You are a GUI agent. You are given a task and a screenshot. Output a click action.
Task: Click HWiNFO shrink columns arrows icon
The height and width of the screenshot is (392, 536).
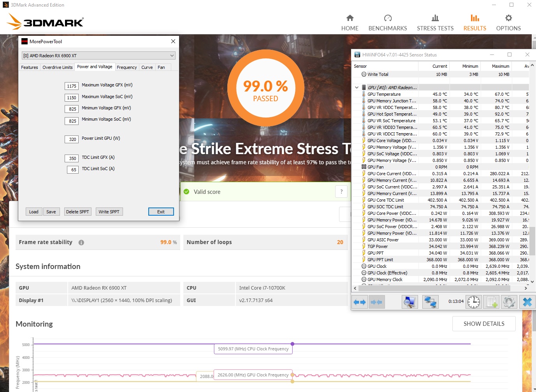(376, 302)
